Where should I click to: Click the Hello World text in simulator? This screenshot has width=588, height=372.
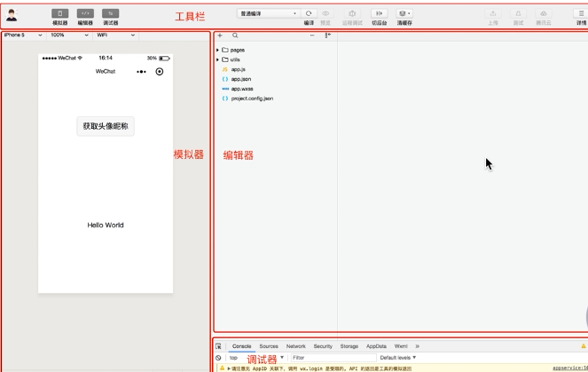[x=106, y=225]
